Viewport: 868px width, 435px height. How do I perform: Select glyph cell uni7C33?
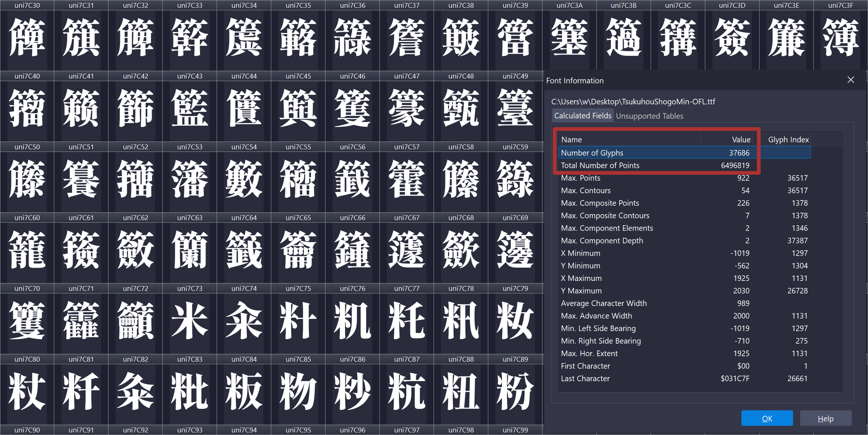pos(190,35)
